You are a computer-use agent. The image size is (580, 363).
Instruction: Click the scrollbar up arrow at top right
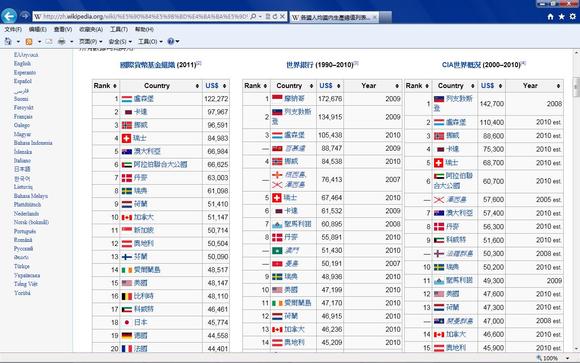coord(576,53)
